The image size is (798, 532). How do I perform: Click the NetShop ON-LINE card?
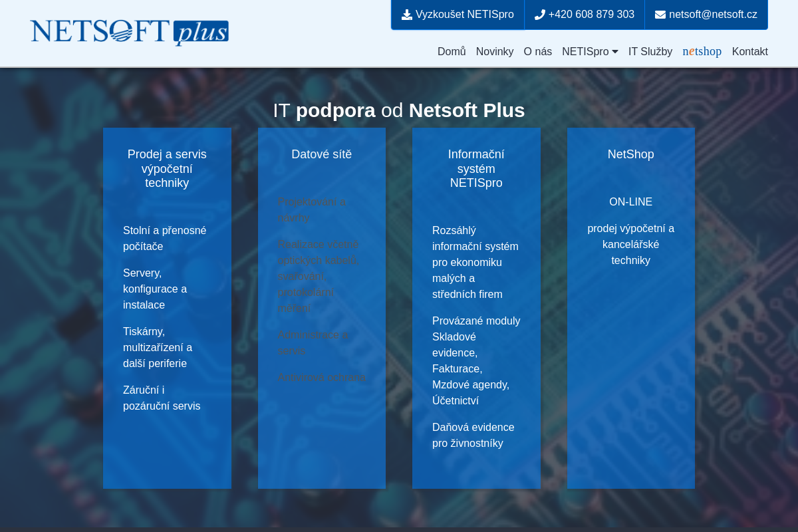point(630,201)
